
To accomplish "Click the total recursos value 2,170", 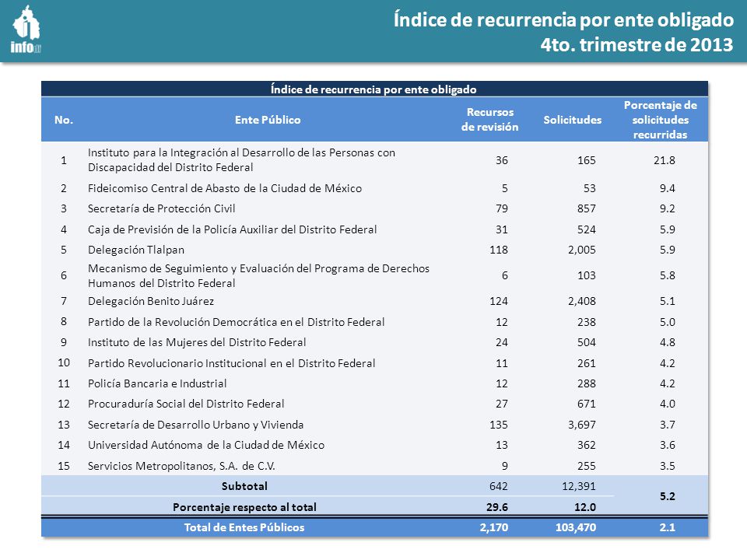I will click(494, 527).
